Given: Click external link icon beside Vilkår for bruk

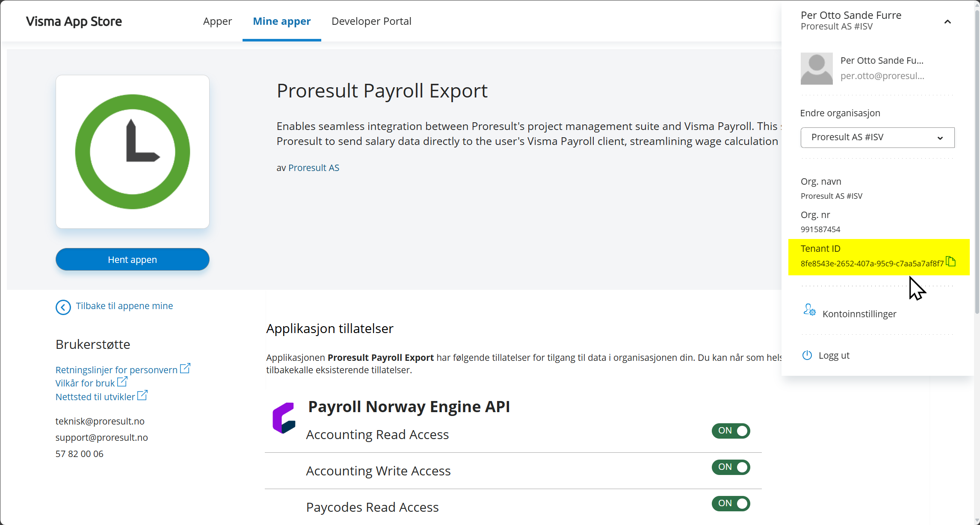Looking at the screenshot, I should click(x=122, y=381).
